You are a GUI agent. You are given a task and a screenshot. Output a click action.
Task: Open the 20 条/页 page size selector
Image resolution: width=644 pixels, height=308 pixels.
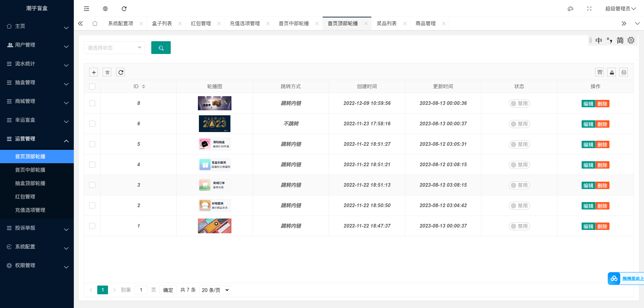click(215, 290)
